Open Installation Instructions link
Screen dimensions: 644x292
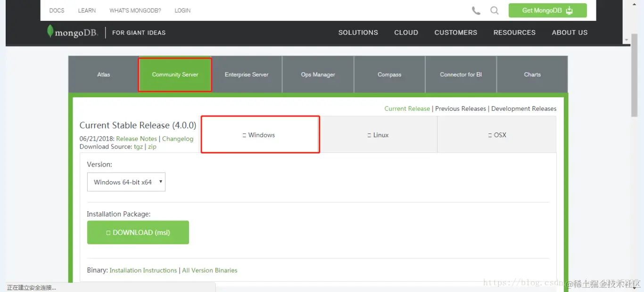pyautogui.click(x=143, y=270)
